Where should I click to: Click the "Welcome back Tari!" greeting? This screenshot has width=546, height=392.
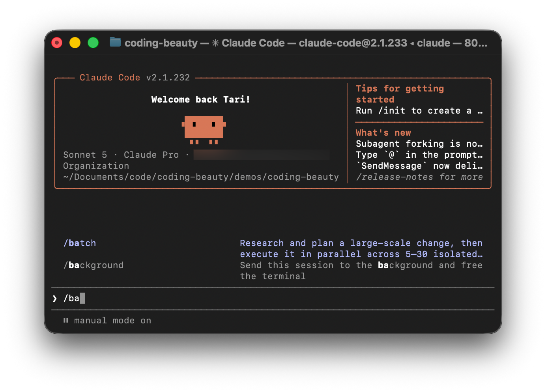coord(201,100)
